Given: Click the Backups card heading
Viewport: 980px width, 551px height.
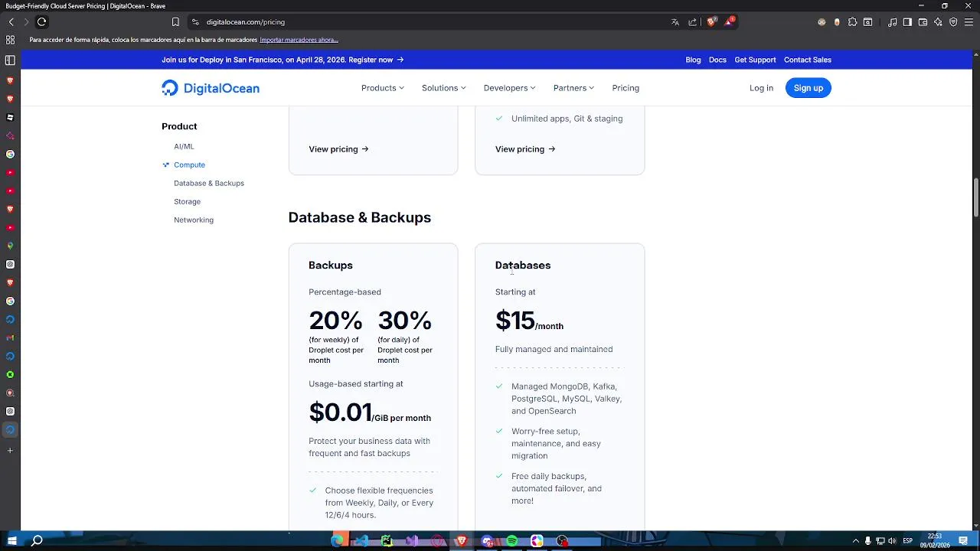Looking at the screenshot, I should [x=331, y=266].
